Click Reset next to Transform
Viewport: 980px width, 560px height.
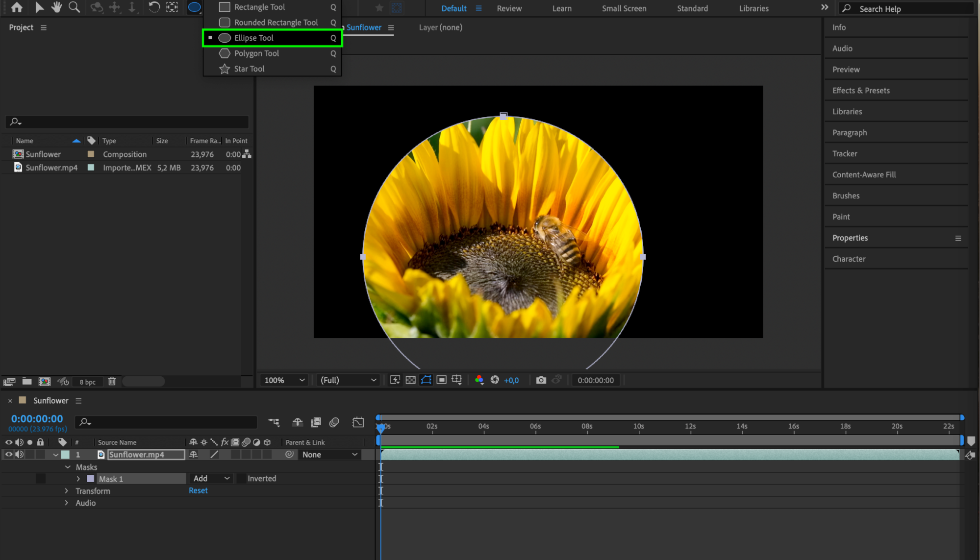point(198,491)
